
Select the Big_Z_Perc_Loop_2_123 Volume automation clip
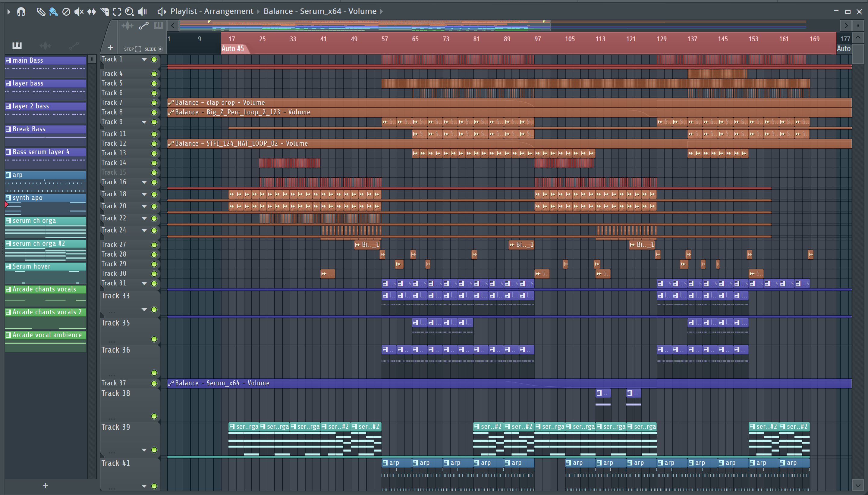coord(509,112)
